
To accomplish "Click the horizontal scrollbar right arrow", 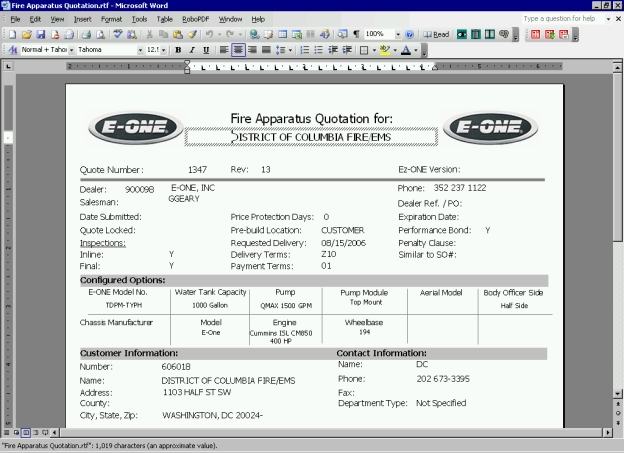I will [x=608, y=432].
